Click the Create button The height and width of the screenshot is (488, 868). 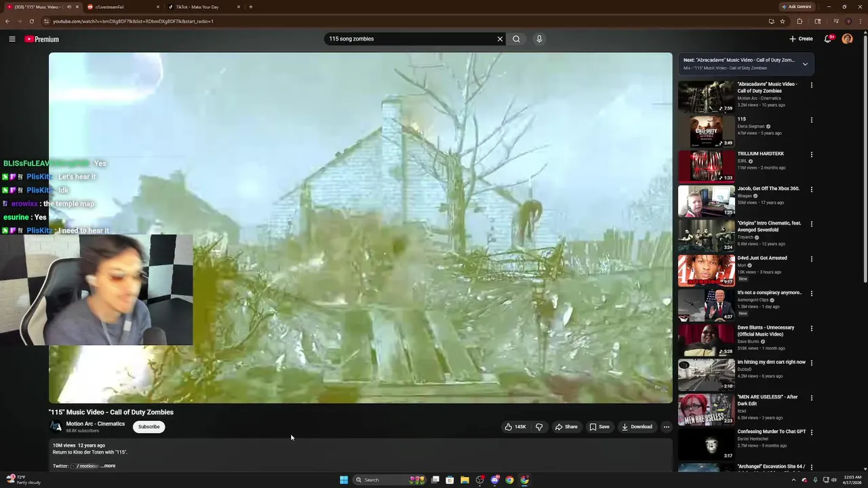coord(801,39)
